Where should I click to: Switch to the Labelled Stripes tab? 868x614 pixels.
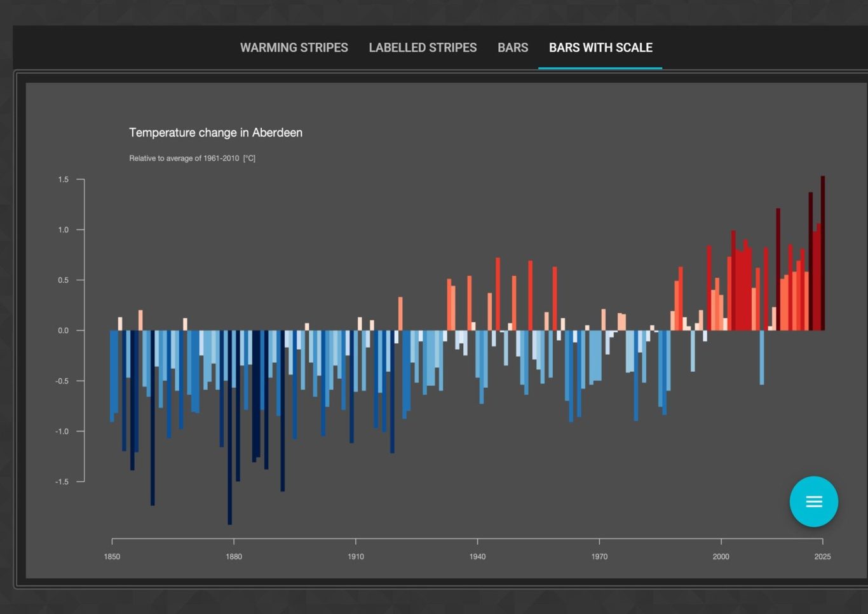click(x=423, y=48)
